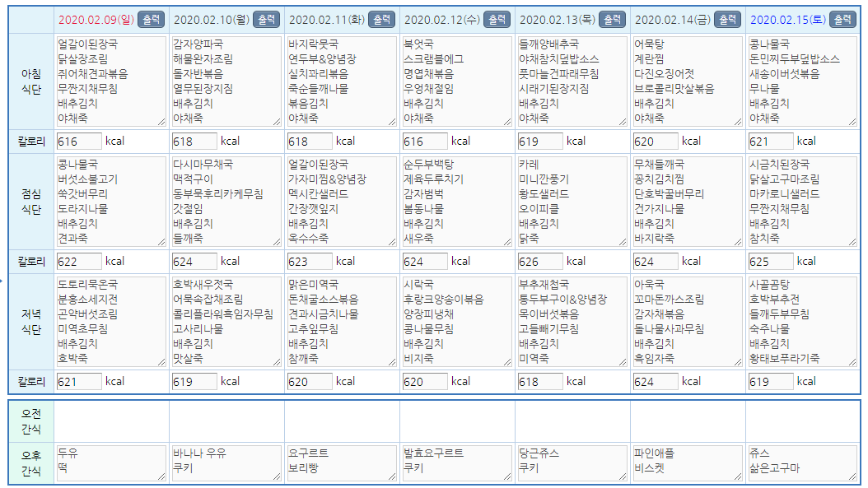
Task: Print the 2020.02.12 (수) menu via 출력
Action: click(x=496, y=20)
